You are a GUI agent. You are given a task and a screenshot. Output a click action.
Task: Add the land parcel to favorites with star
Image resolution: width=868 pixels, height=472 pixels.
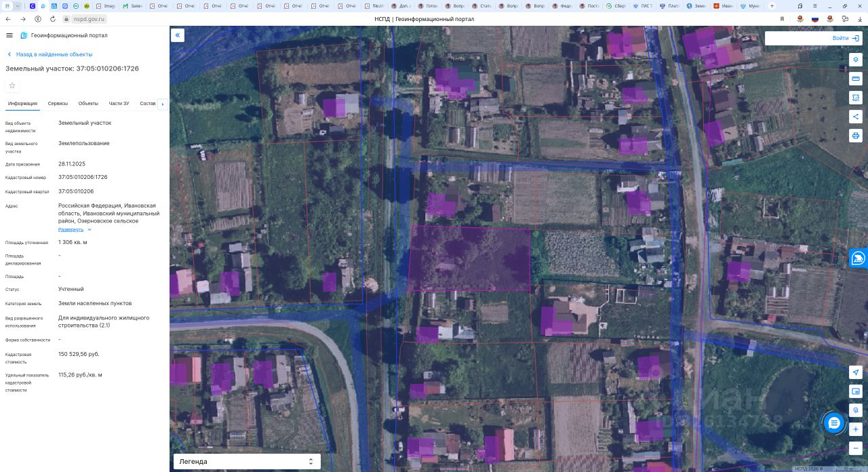point(12,85)
